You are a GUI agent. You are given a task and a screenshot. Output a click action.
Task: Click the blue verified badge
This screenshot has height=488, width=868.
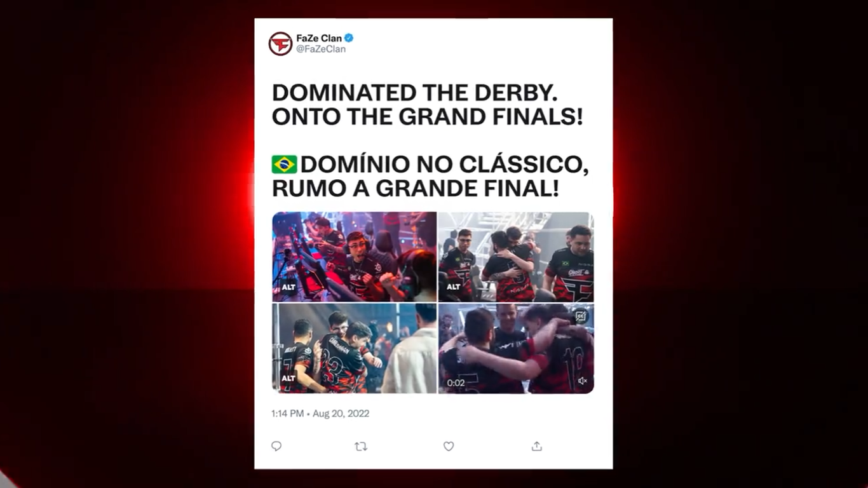point(349,38)
